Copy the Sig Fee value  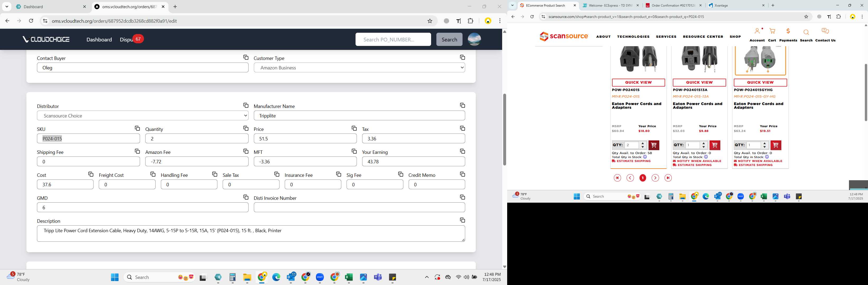(400, 174)
